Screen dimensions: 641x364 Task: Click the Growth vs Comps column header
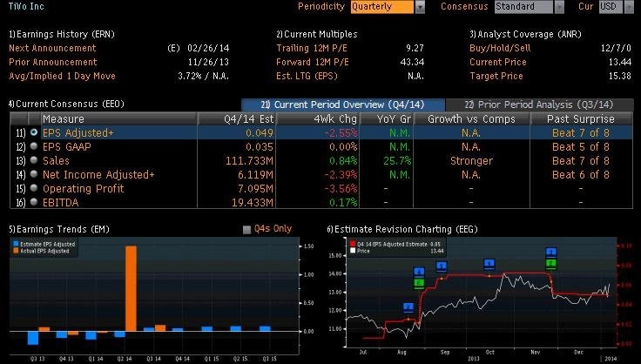pos(472,119)
